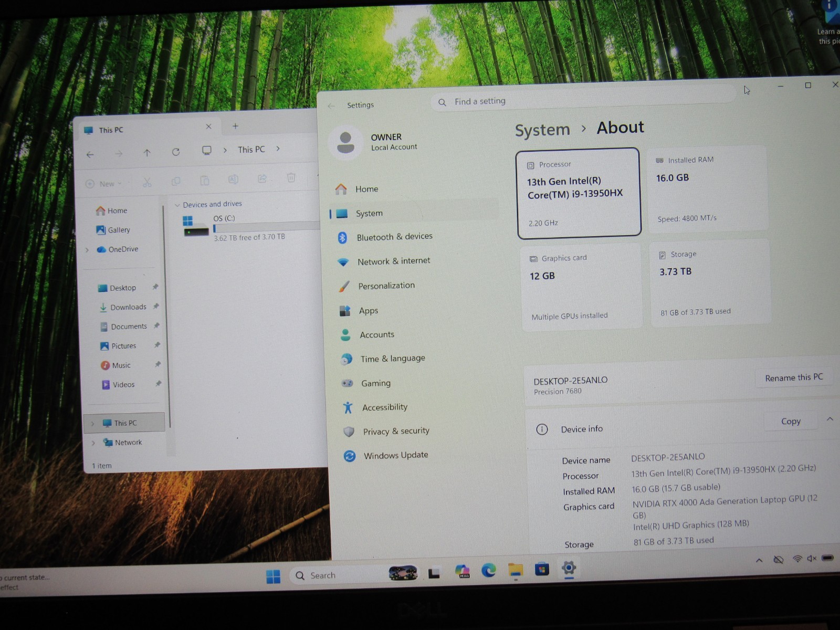Open File Explorer from taskbar

(x=516, y=570)
